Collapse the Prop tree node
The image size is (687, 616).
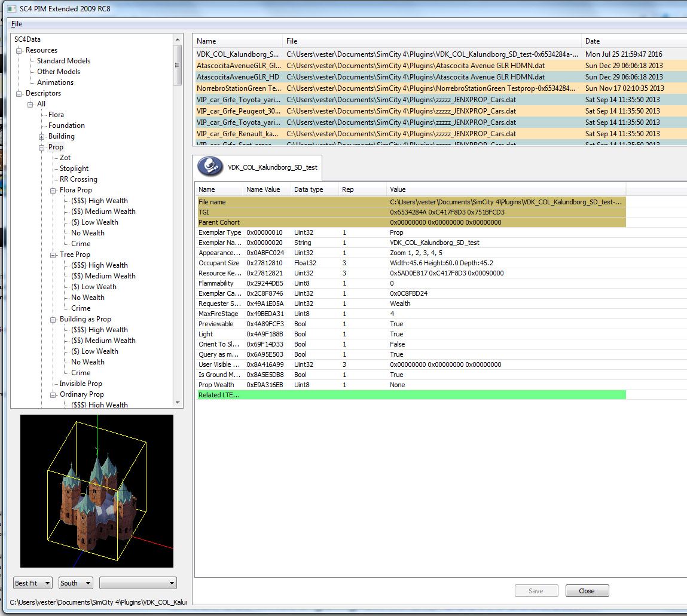[42, 148]
